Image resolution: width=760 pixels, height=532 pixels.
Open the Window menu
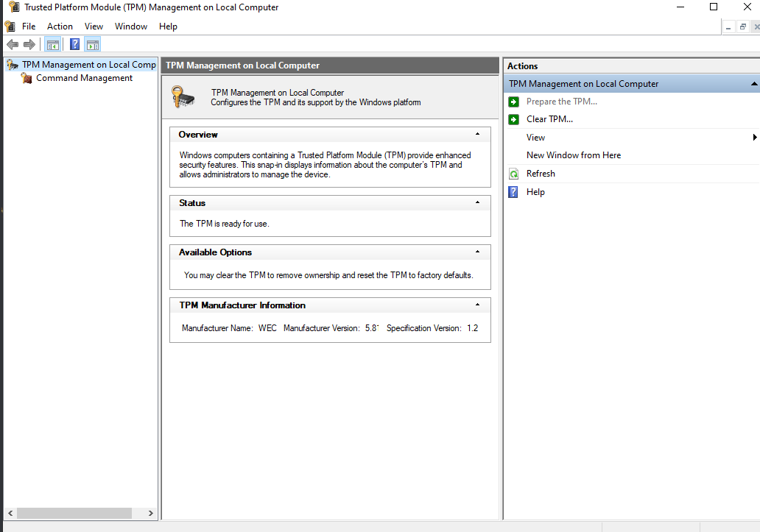point(131,26)
